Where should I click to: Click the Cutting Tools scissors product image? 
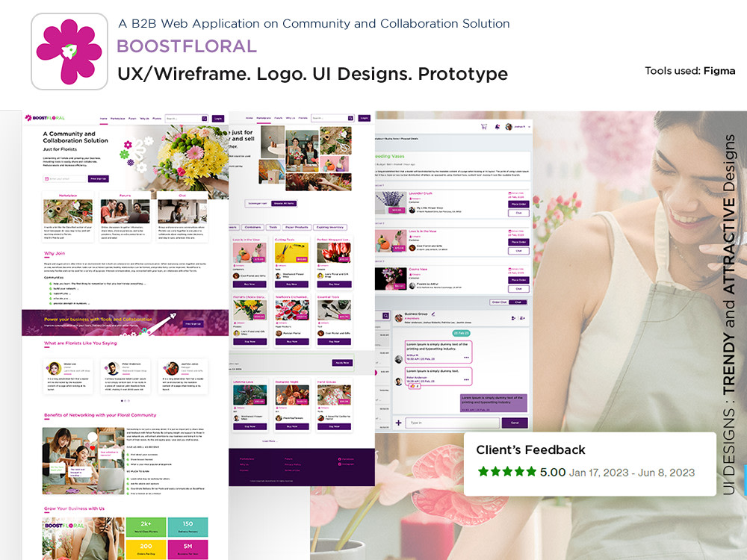click(291, 252)
